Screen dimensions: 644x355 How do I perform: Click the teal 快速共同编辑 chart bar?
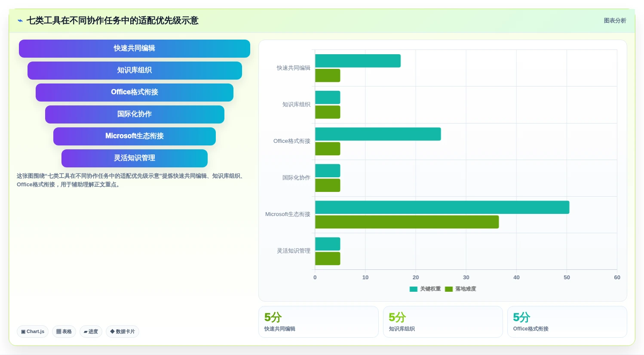coord(358,61)
